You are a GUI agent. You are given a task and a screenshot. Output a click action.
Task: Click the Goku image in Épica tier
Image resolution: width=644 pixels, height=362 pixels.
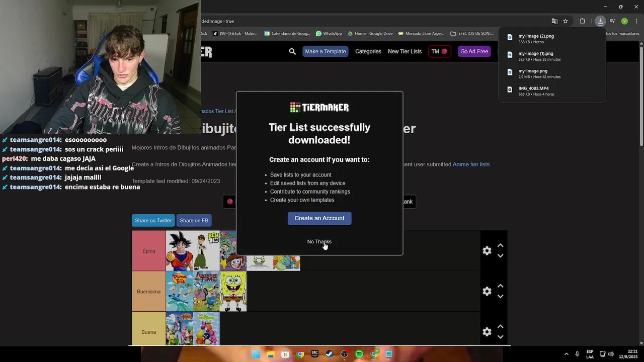pyautogui.click(x=179, y=251)
